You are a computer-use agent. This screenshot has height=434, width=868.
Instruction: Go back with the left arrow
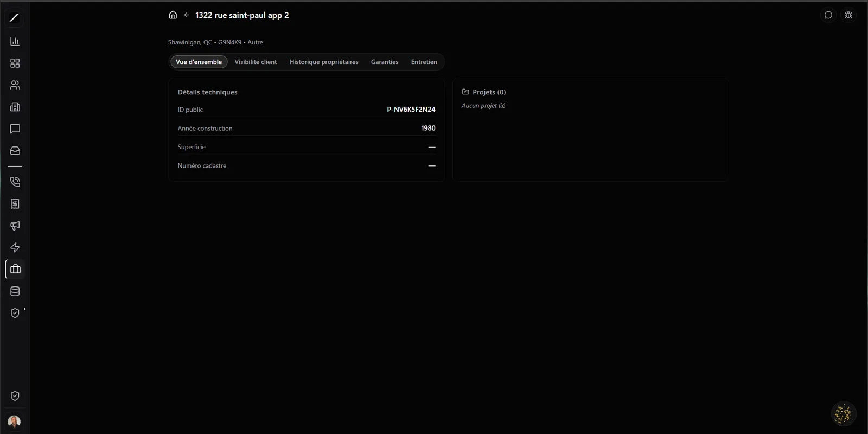coord(187,15)
